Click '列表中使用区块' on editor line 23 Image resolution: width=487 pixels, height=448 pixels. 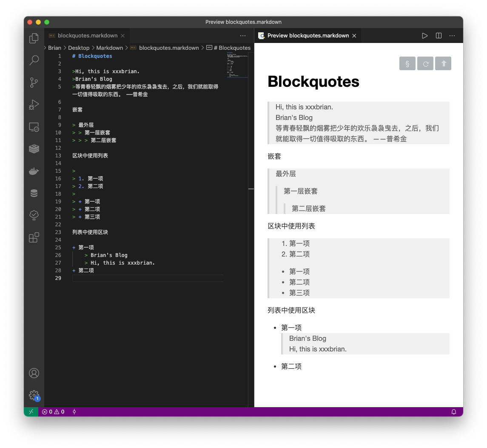90,232
